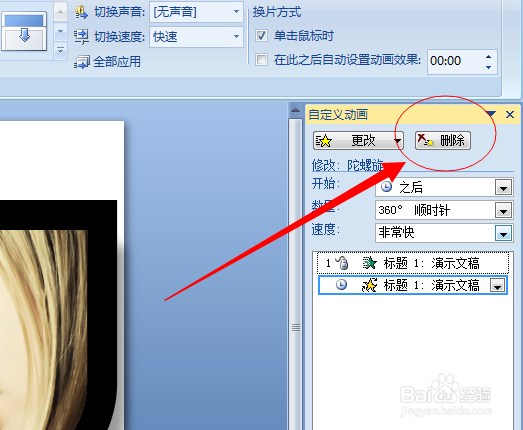Viewport: 523px width, 430px height.
Task: Click the transition sound icon
Action: point(81,12)
